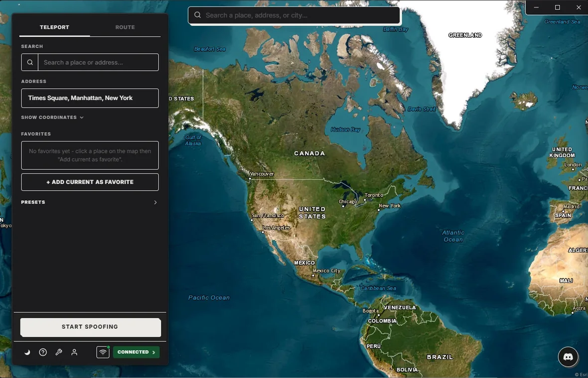This screenshot has width=588, height=378.
Task: Click Bogota label on map
Action: click(x=371, y=311)
